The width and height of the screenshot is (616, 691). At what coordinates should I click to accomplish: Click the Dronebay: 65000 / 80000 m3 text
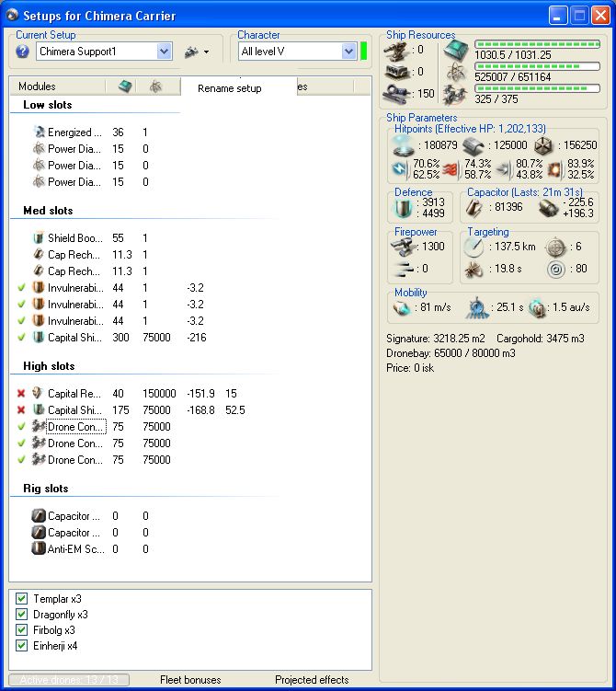[451, 353]
